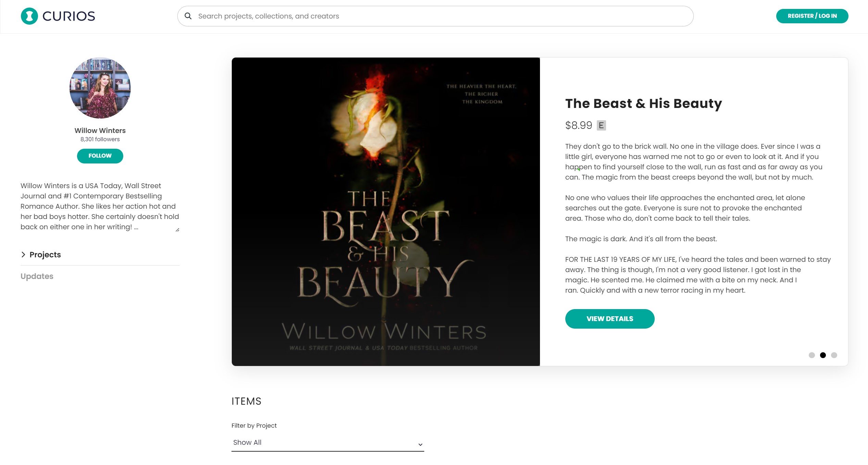
Task: Open the Projects menu item
Action: 45,255
